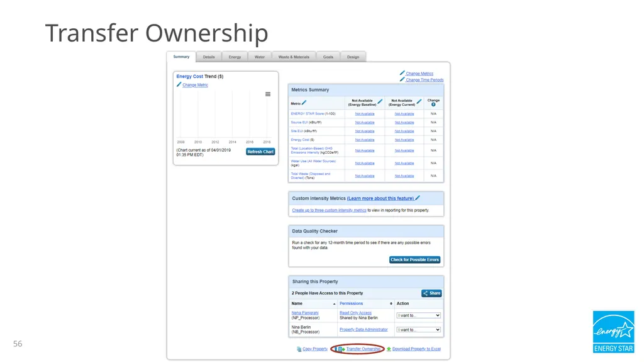Image resolution: width=644 pixels, height=362 pixels.
Task: Click pencil icon beside Energy Current header
Action: tap(419, 101)
